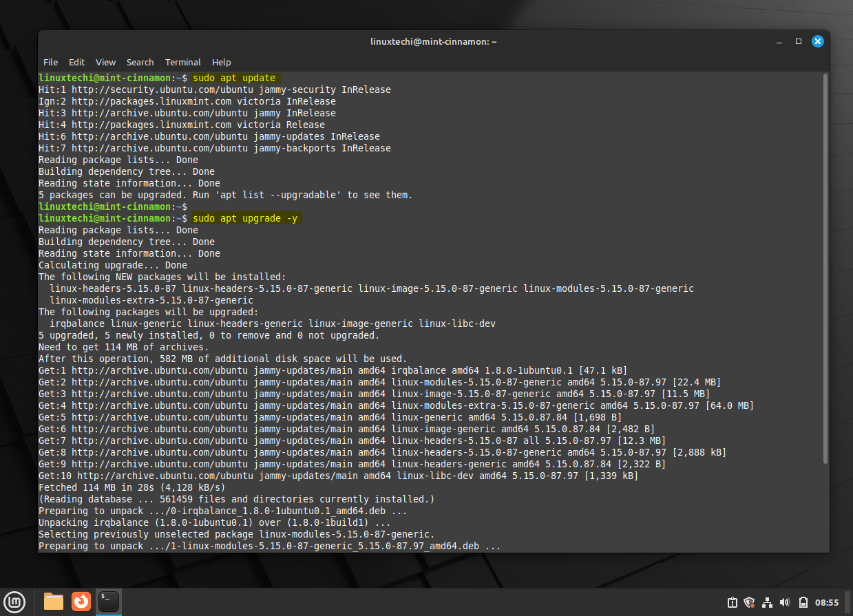Screen dimensions: 853x616
Task: Open the Help menu
Action: (x=222, y=62)
